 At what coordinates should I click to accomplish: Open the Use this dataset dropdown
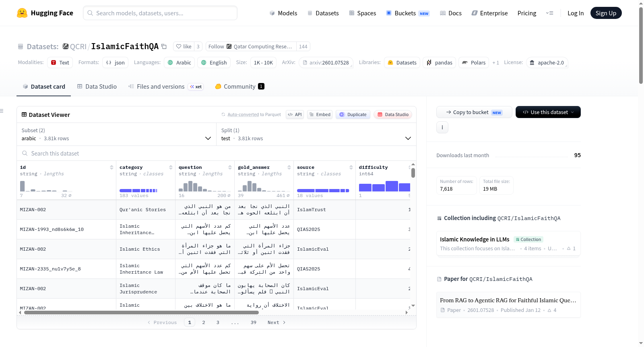548,112
